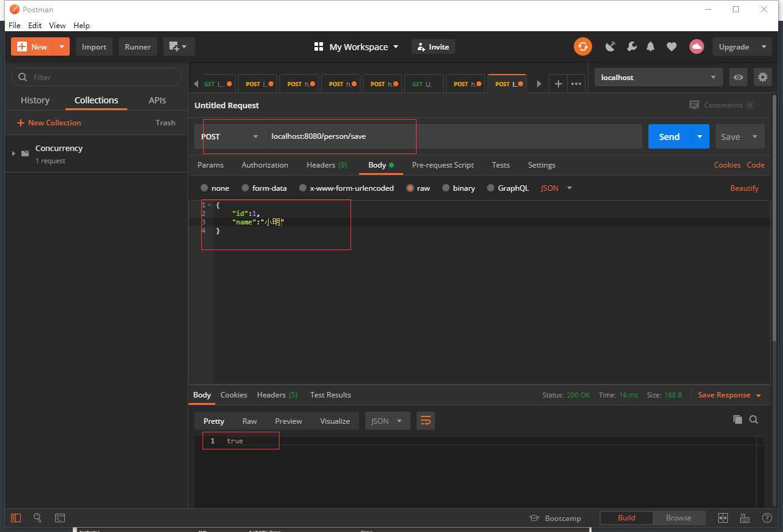Open the wrench settings icon
The height and width of the screenshot is (532, 783).
pyautogui.click(x=631, y=46)
